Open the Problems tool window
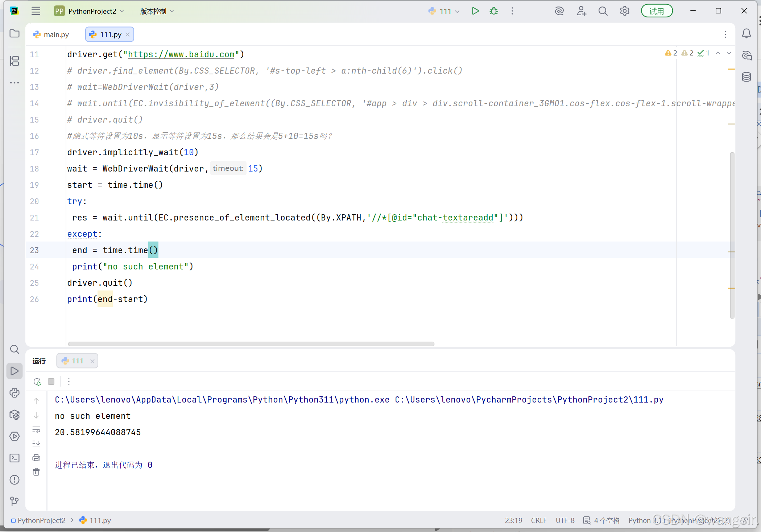Image resolution: width=761 pixels, height=532 pixels. (x=15, y=480)
